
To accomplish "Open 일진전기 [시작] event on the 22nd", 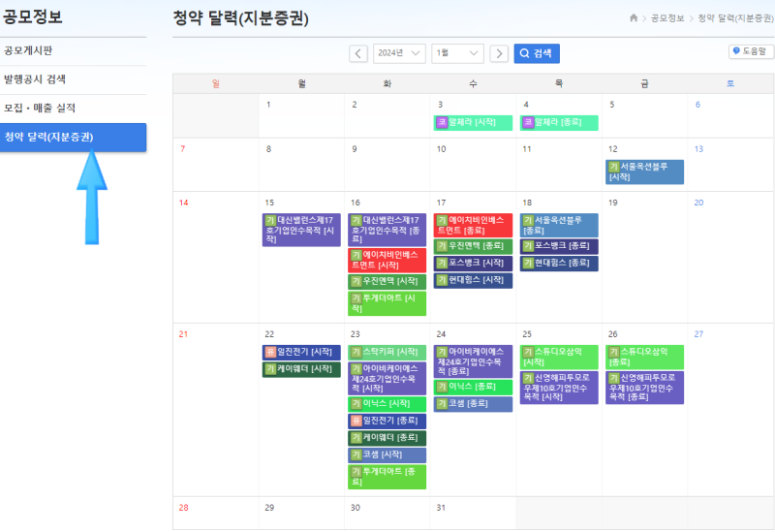I will tap(301, 353).
